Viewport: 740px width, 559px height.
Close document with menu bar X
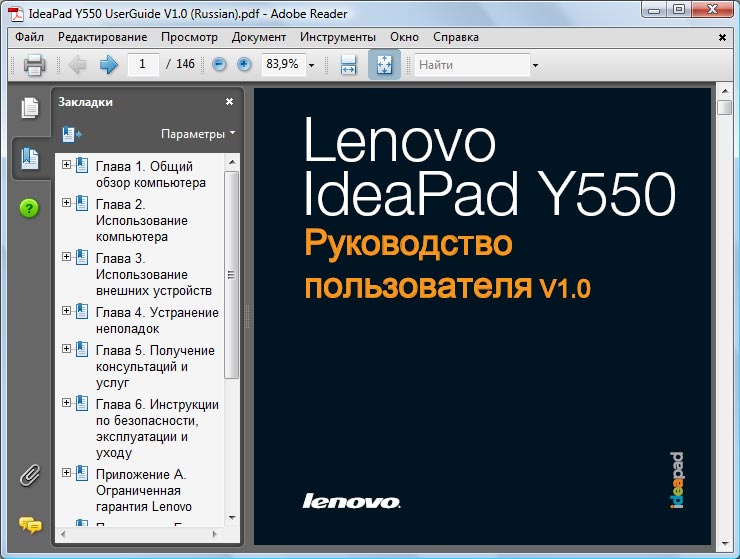pyautogui.click(x=722, y=37)
